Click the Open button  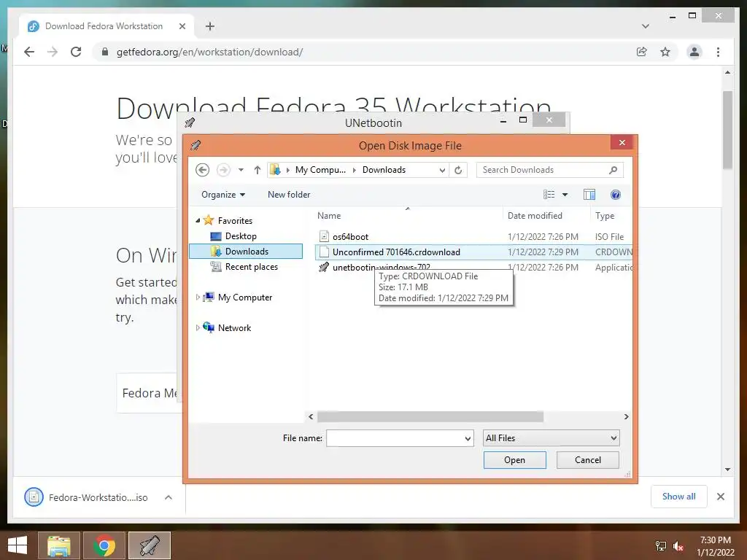coord(514,460)
